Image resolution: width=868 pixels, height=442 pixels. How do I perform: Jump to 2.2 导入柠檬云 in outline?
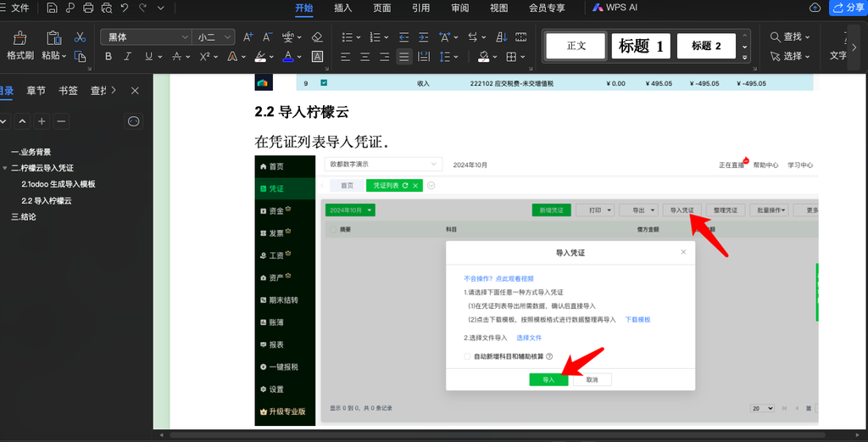pyautogui.click(x=47, y=200)
